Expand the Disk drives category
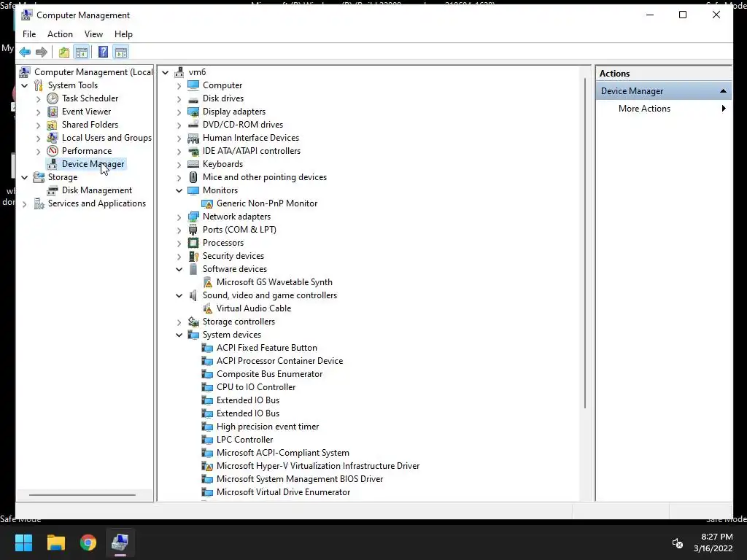 click(179, 99)
